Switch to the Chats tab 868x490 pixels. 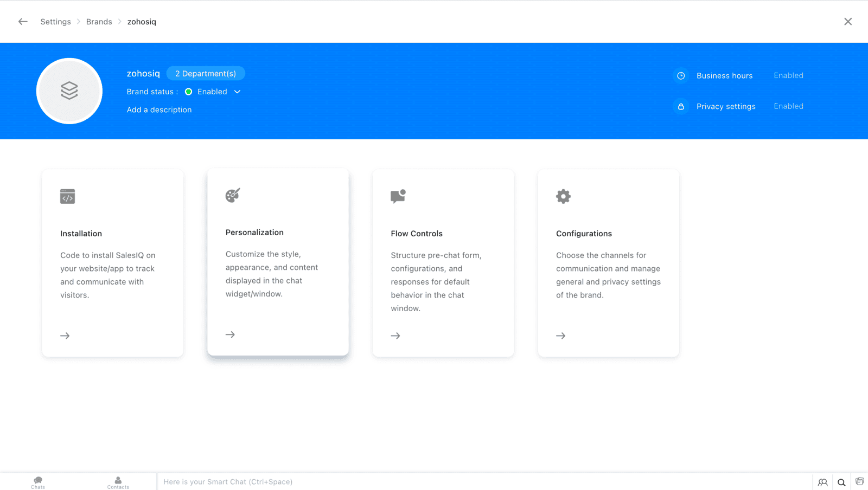38,482
